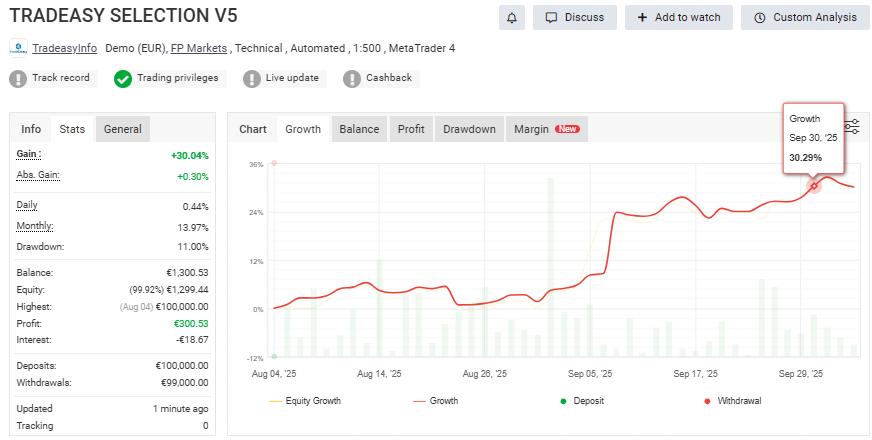Open chart settings sliders icon
The image size is (872, 440).
(x=852, y=126)
